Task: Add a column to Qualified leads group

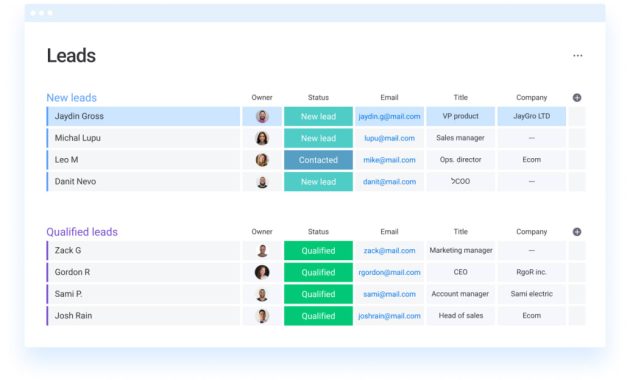Action: click(577, 232)
